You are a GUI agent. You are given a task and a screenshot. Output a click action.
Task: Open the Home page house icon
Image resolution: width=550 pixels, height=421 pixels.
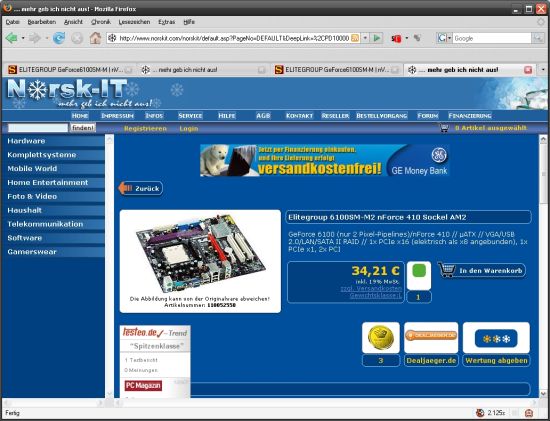point(95,38)
